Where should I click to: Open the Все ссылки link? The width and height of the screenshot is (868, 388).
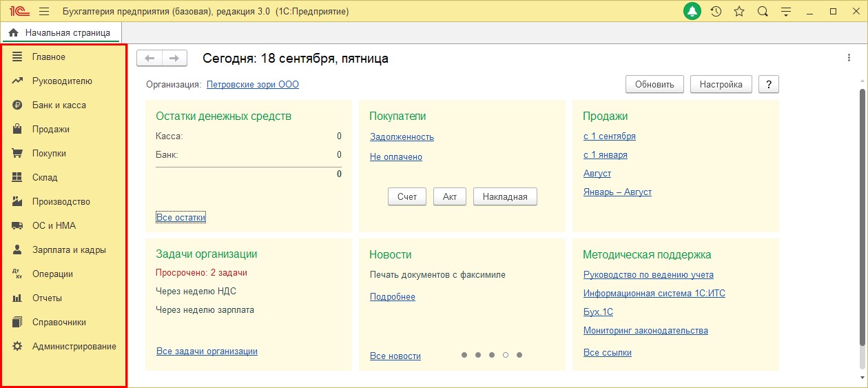click(x=608, y=352)
